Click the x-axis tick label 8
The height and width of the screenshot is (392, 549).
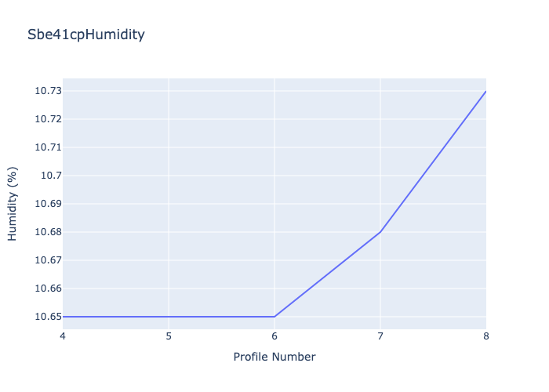(486, 336)
